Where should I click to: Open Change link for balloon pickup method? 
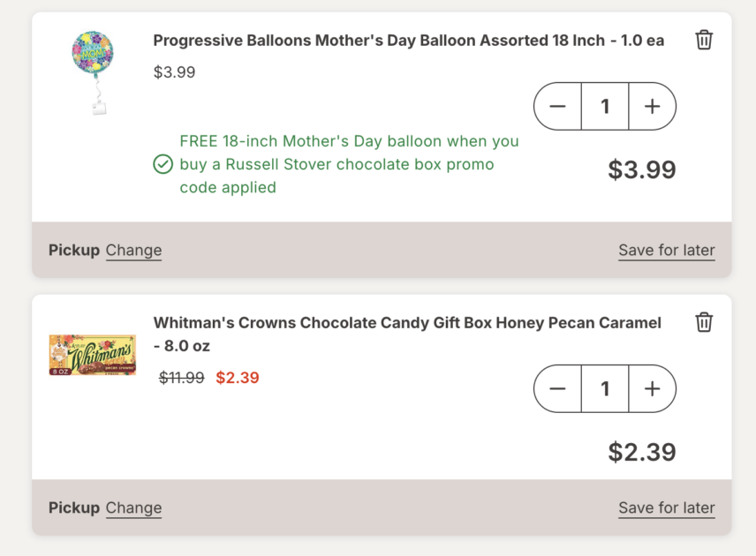coord(133,251)
